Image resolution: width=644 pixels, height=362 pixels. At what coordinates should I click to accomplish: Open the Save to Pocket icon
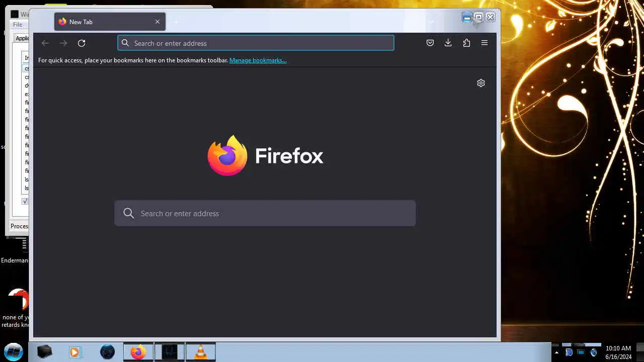430,43
